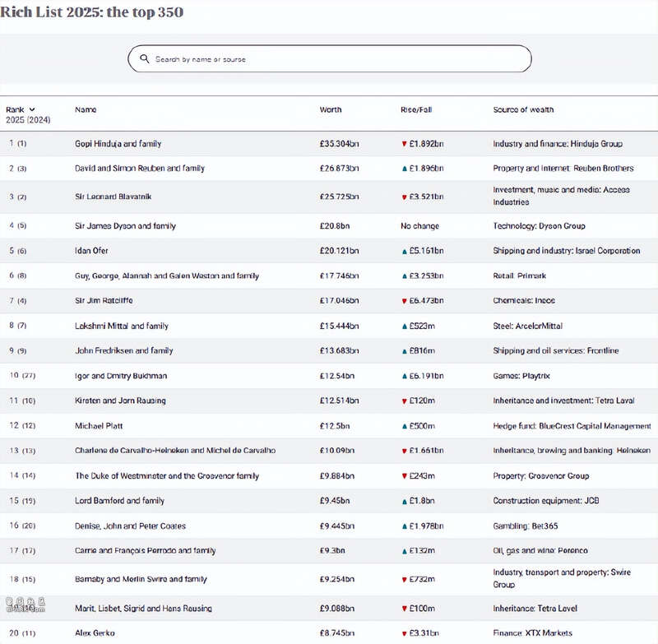
Task: Click the worth value £15.444bn
Action: pyautogui.click(x=339, y=326)
